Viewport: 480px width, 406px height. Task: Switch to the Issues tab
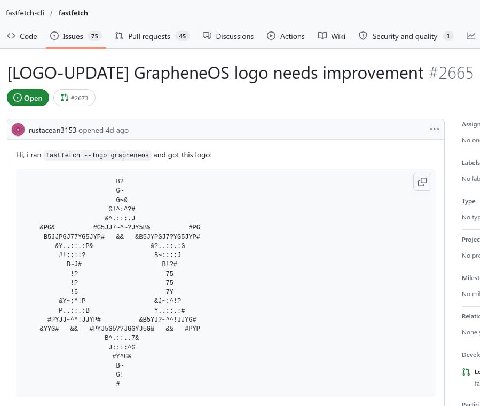point(76,36)
